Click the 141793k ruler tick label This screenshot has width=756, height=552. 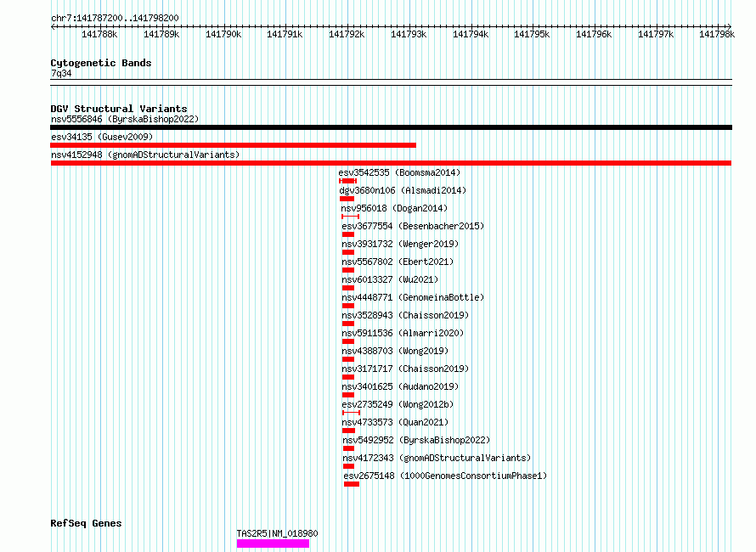tap(409, 34)
